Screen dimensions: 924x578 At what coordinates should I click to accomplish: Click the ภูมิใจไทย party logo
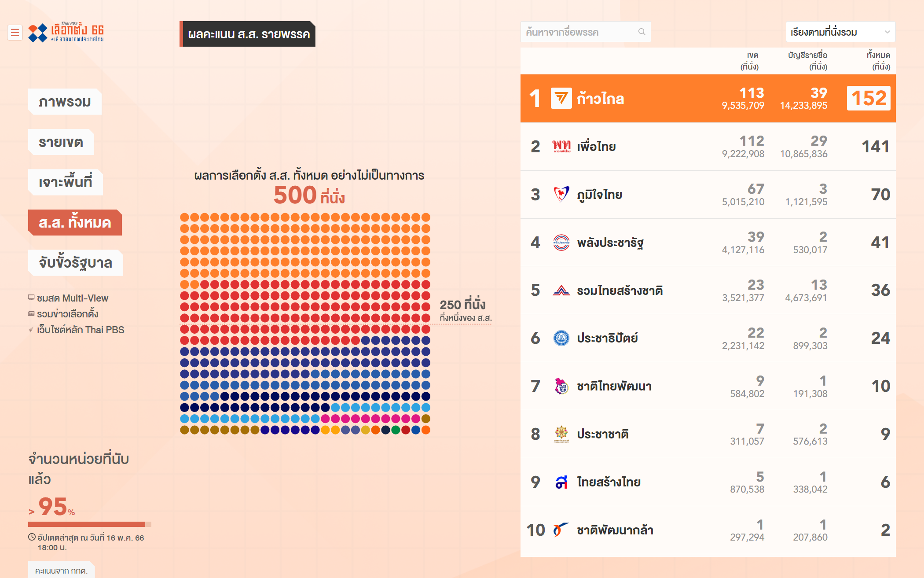(561, 194)
